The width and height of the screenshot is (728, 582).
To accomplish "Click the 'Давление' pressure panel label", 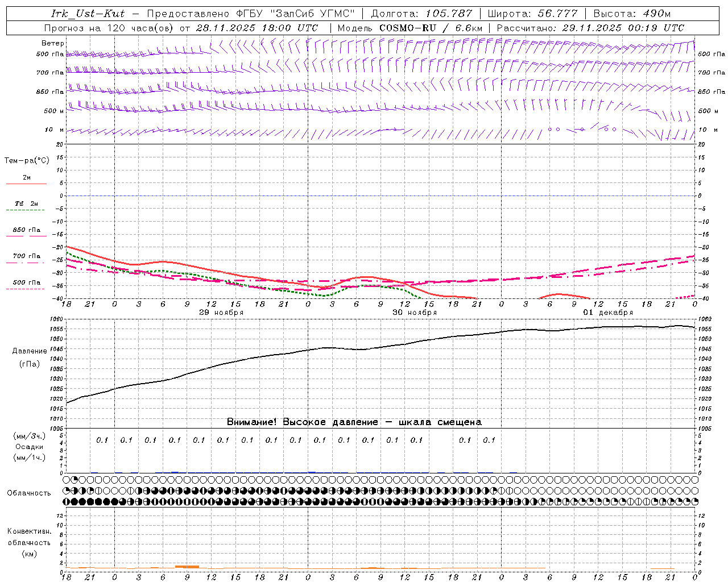I will tap(30, 351).
